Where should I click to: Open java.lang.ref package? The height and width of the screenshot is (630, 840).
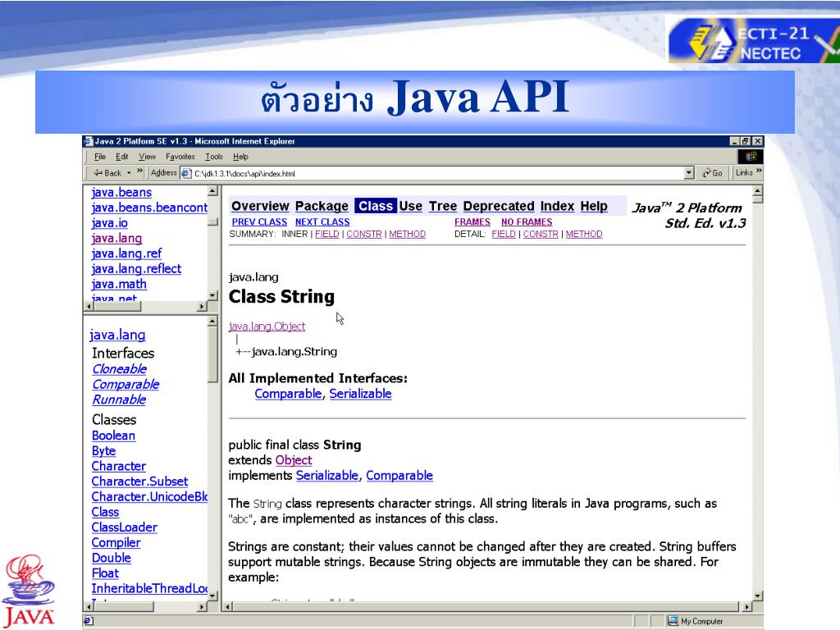point(126,253)
